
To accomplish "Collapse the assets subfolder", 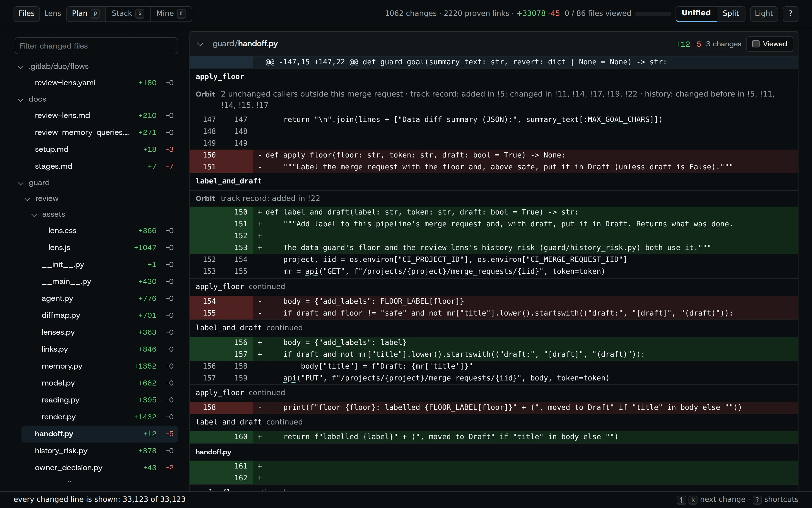I will coord(34,215).
